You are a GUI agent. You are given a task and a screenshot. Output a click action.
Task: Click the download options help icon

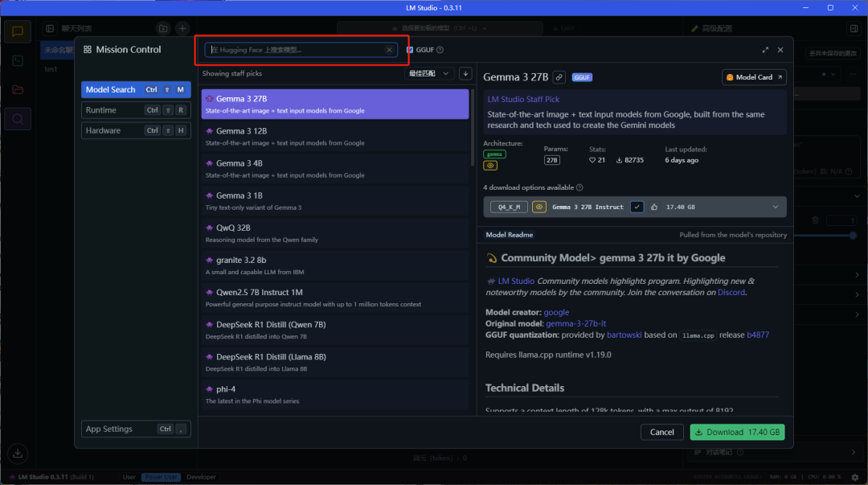(579, 187)
